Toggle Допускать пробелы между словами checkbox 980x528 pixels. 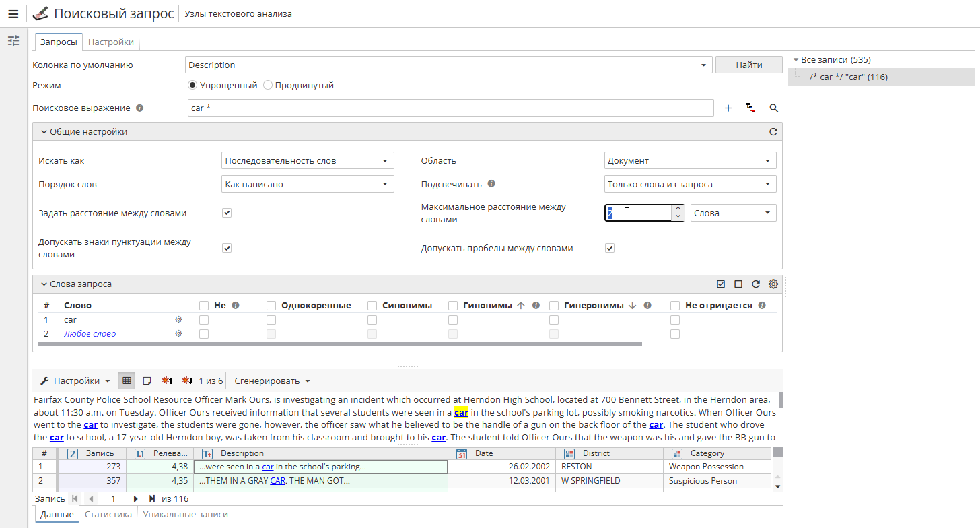[610, 248]
